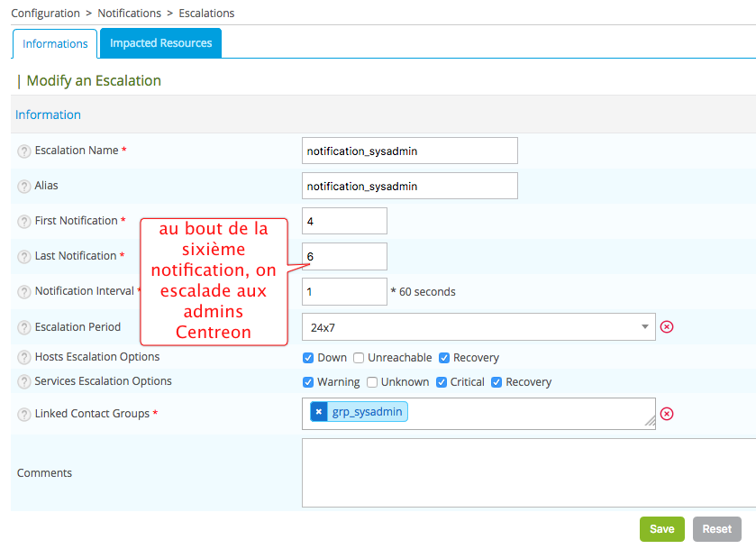Screen dimensions: 756x549
Task: Click help icon next to Alias
Action: pos(24,187)
